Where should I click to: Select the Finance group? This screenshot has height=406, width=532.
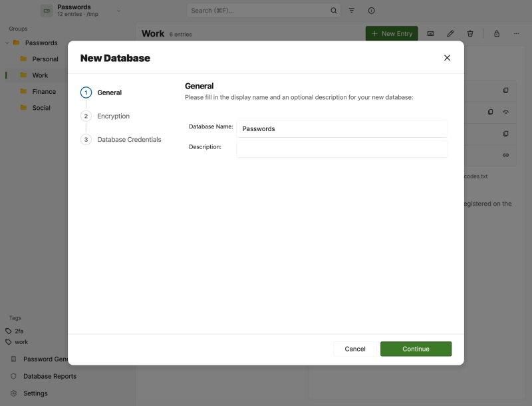44,92
